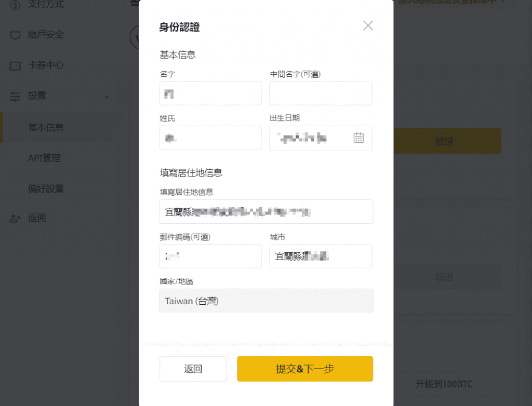Image resolution: width=532 pixels, height=406 pixels.
Task: Click the 城市 input showing 宜蘭縣
Action: [x=320, y=256]
